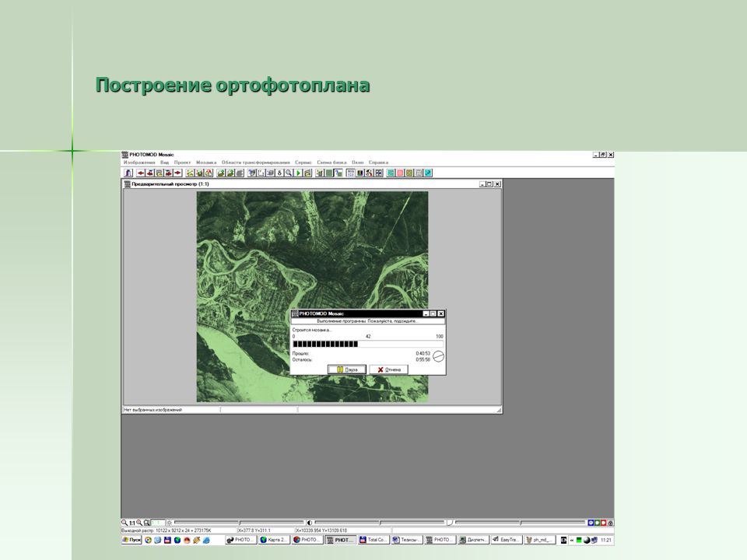Click the red channel icon at bottom right
Image resolution: width=747 pixels, height=560 pixels.
(604, 523)
